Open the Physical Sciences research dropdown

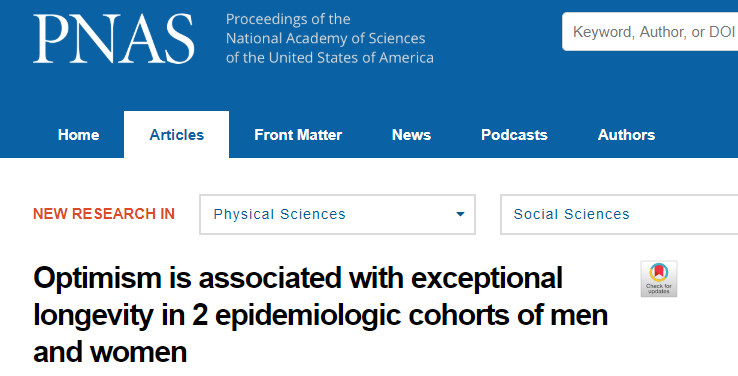coord(337,214)
